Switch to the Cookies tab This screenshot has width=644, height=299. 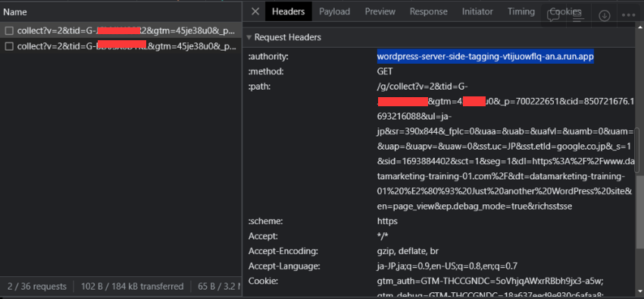click(x=565, y=11)
